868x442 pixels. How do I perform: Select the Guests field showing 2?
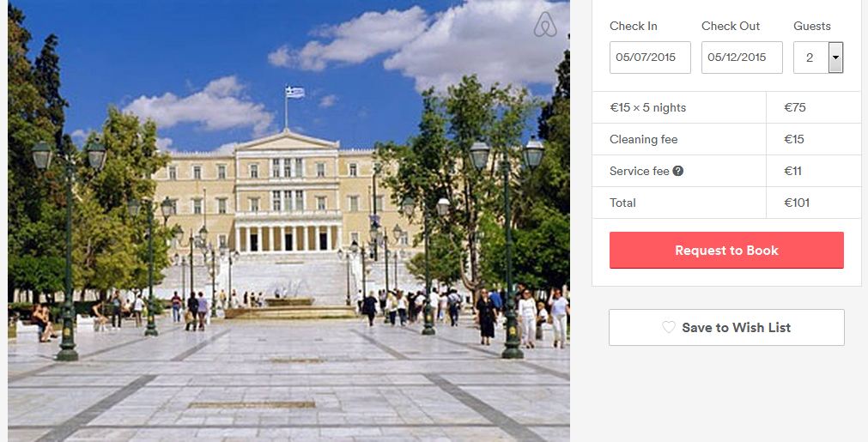tap(818, 58)
